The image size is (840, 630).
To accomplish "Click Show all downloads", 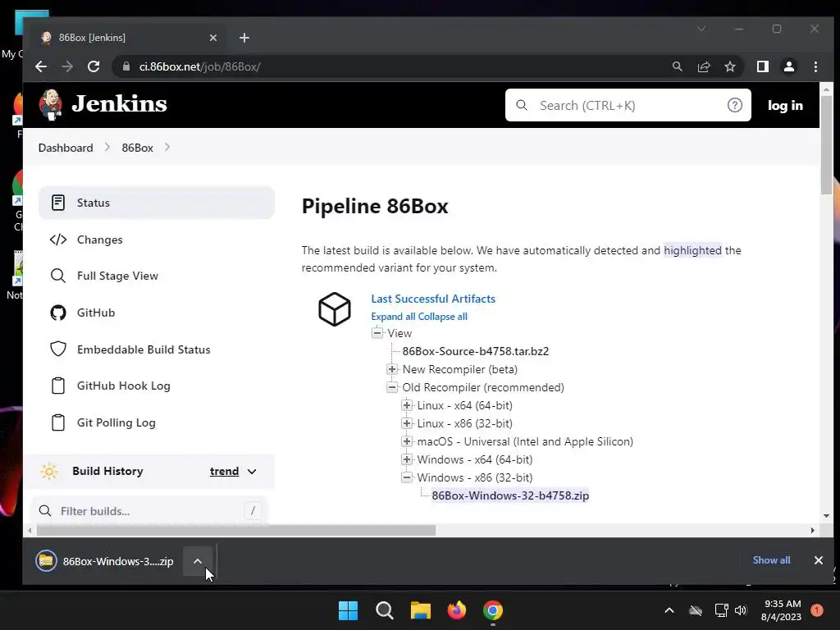I will coord(771,559).
